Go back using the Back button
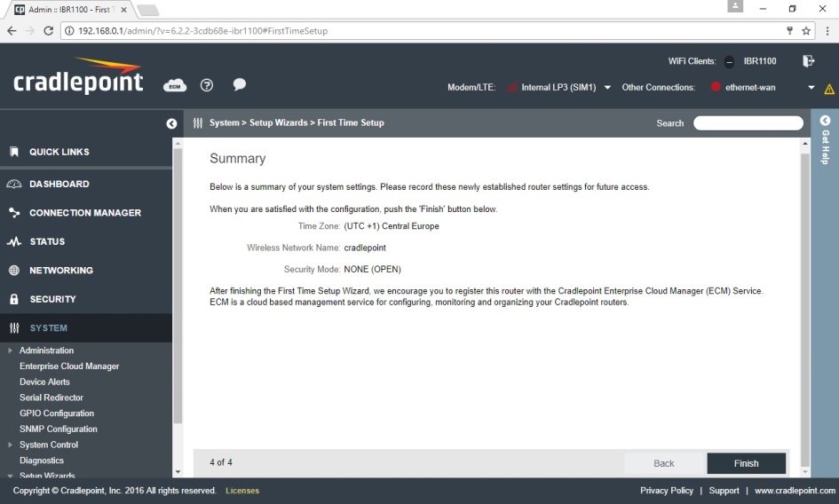This screenshot has height=504, width=839. [663, 463]
